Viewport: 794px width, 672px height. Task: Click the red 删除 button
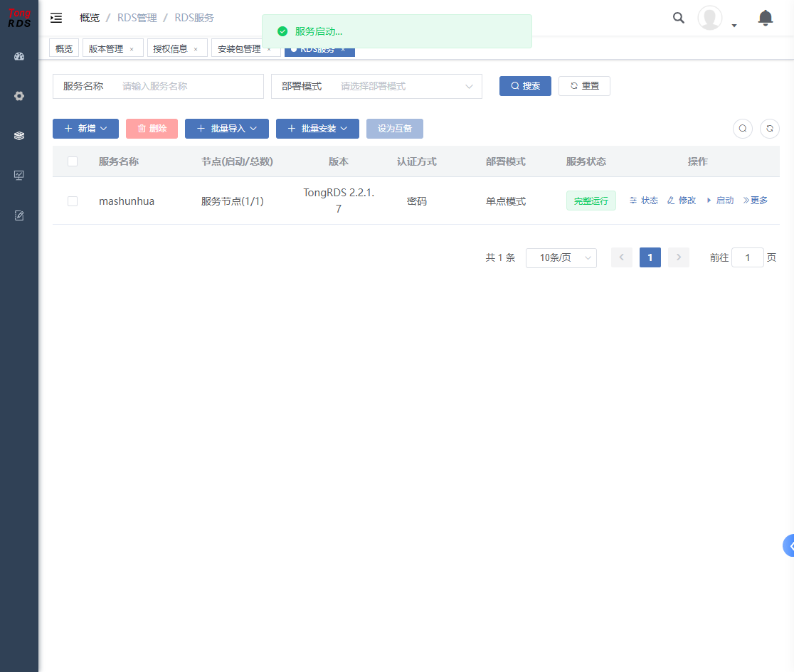click(x=152, y=129)
